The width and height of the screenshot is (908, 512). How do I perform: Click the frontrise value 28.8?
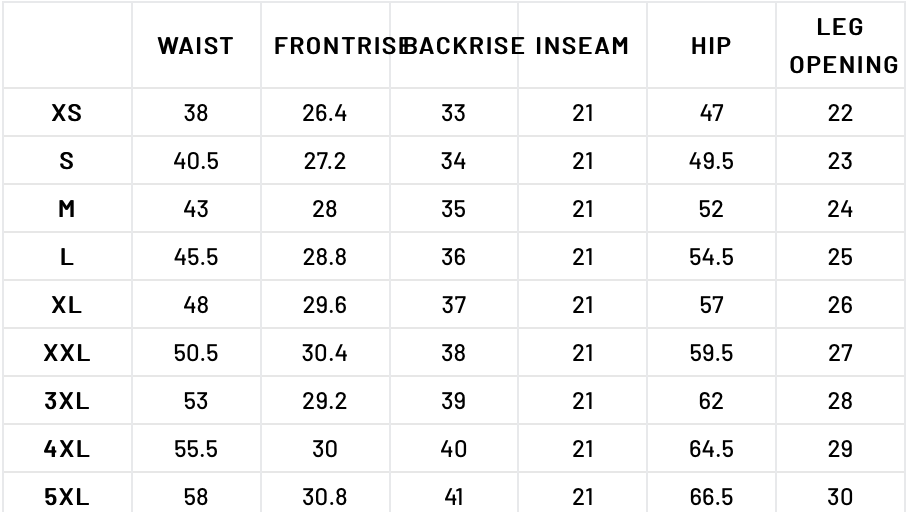(325, 257)
